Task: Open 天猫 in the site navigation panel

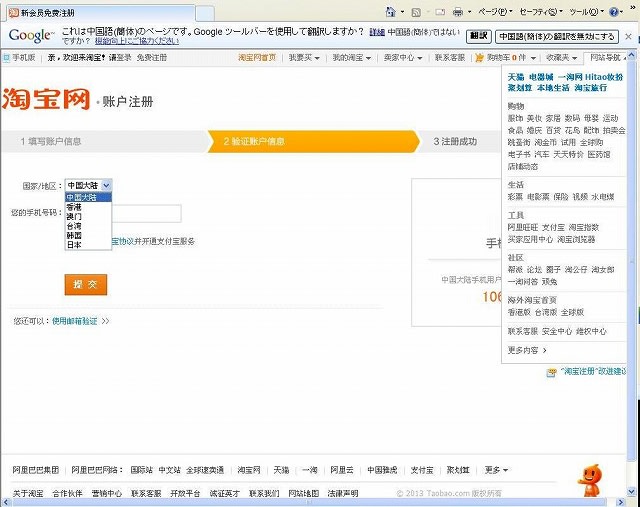Action: pyautogui.click(x=516, y=77)
